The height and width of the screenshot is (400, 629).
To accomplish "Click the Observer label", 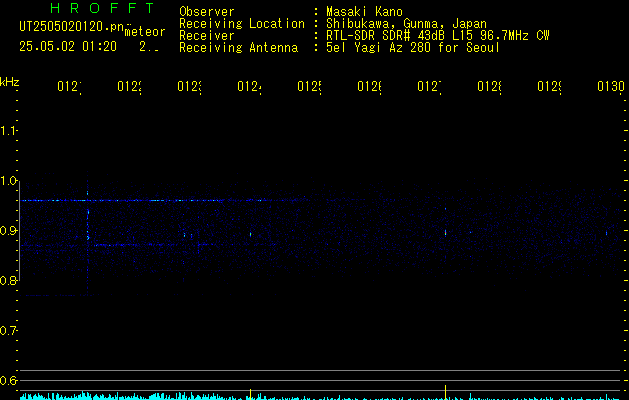I will click(x=207, y=12).
